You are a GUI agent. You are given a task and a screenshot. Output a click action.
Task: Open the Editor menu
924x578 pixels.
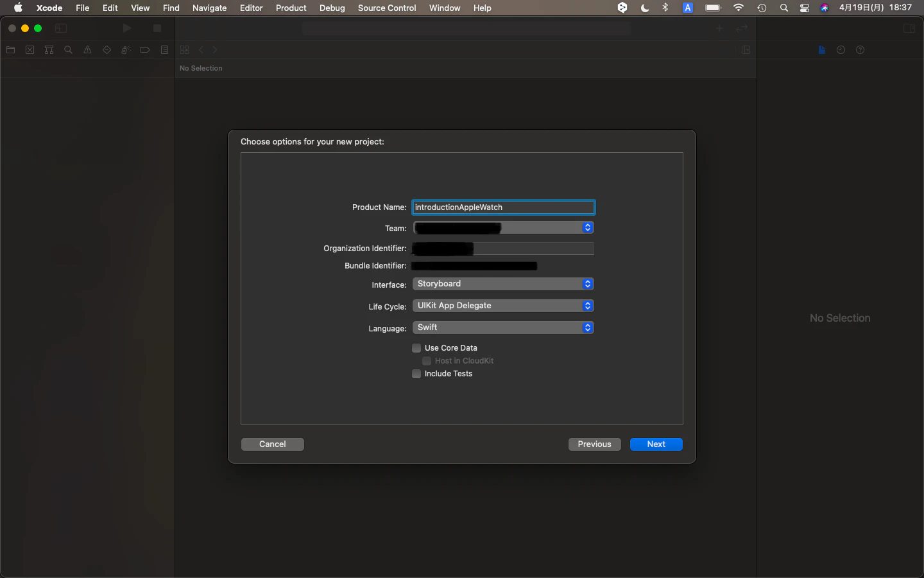[252, 8]
